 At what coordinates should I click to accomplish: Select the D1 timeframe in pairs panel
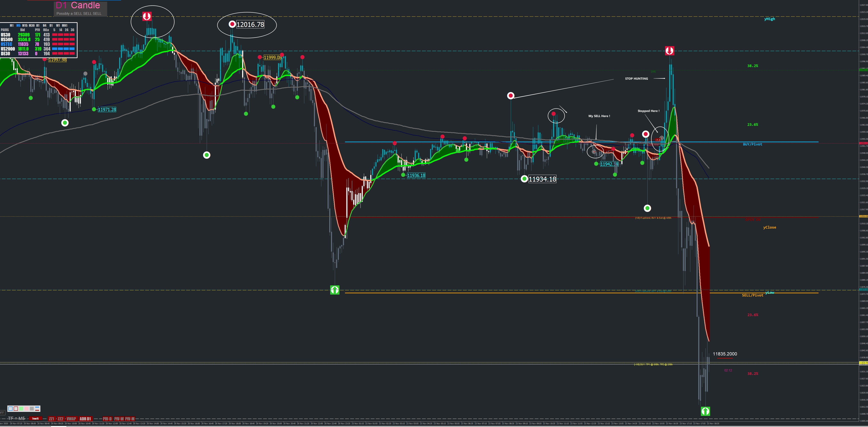(x=51, y=26)
